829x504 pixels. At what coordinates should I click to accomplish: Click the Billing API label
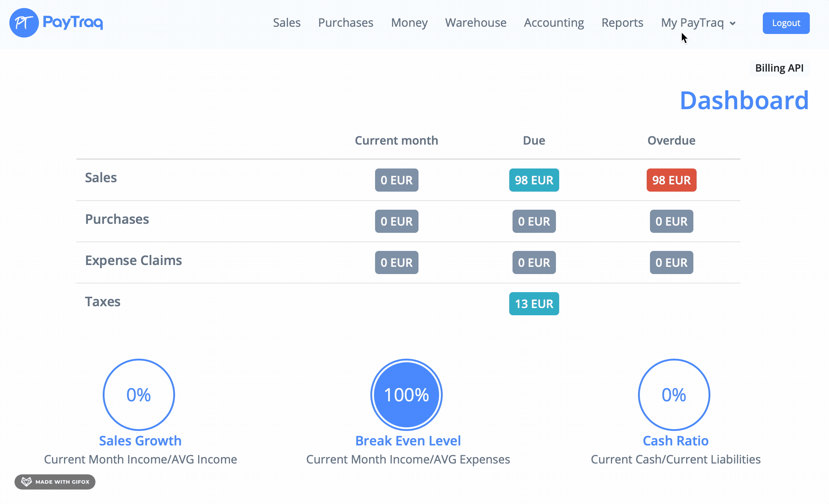(779, 68)
